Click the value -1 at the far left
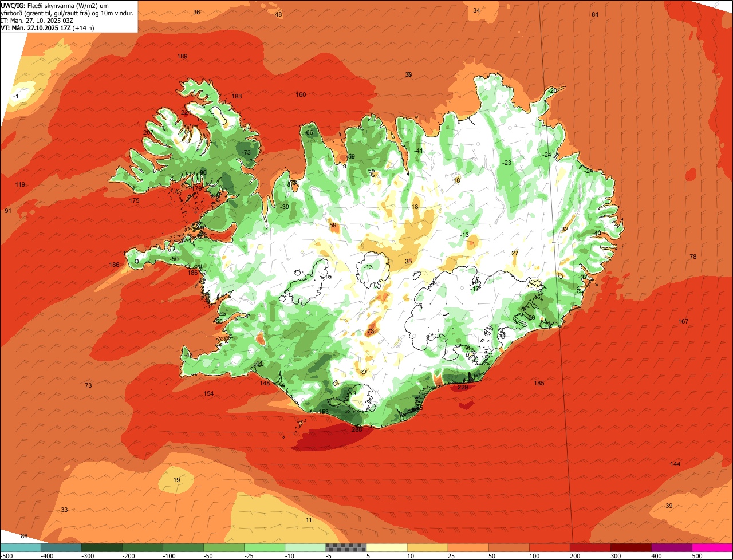 click(15, 97)
